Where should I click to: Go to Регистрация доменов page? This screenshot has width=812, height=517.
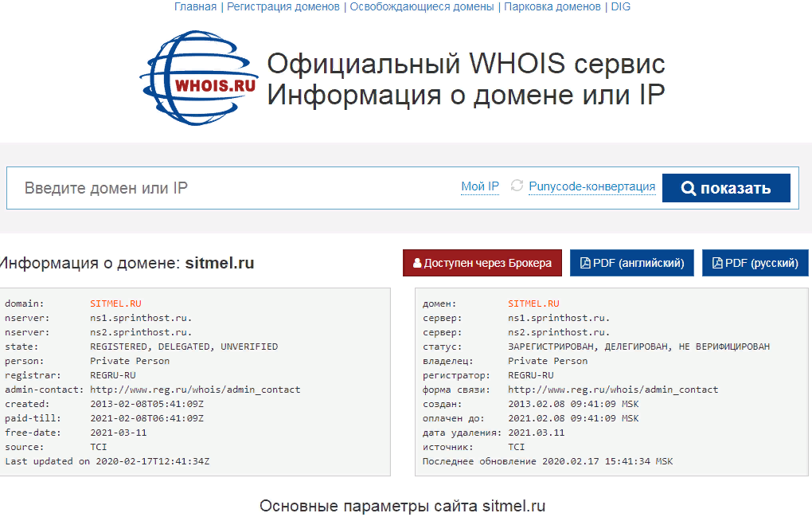283,6
